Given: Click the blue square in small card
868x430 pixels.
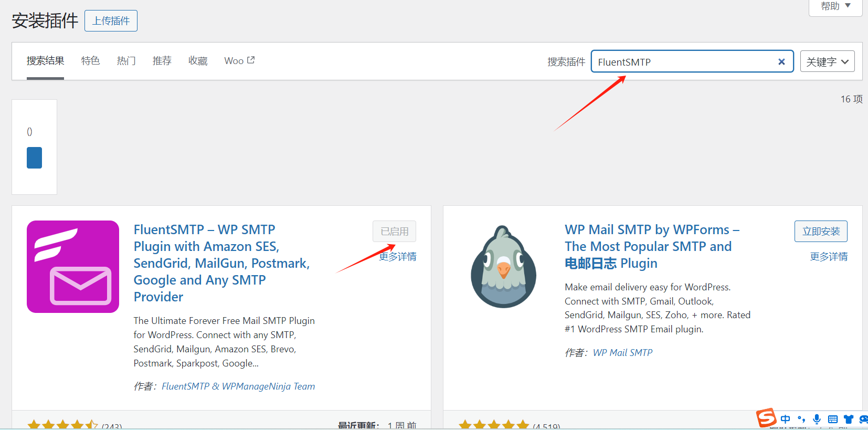Looking at the screenshot, I should coord(34,158).
